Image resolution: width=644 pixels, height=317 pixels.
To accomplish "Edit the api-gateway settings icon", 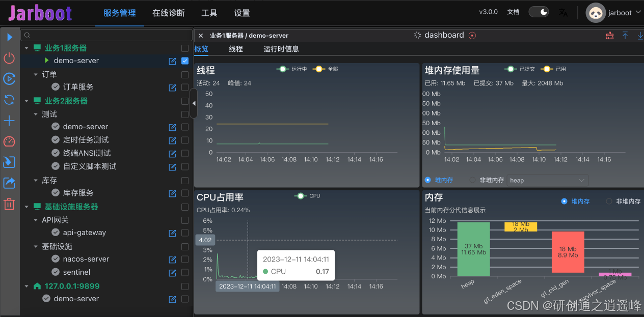I will tap(173, 233).
